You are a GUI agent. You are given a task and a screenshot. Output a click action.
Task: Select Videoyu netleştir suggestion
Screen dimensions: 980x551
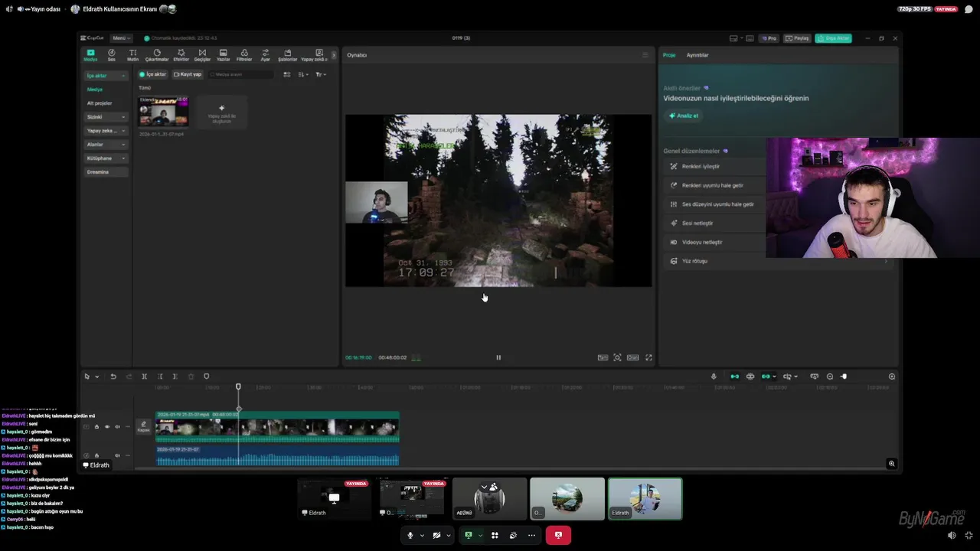[714, 242]
